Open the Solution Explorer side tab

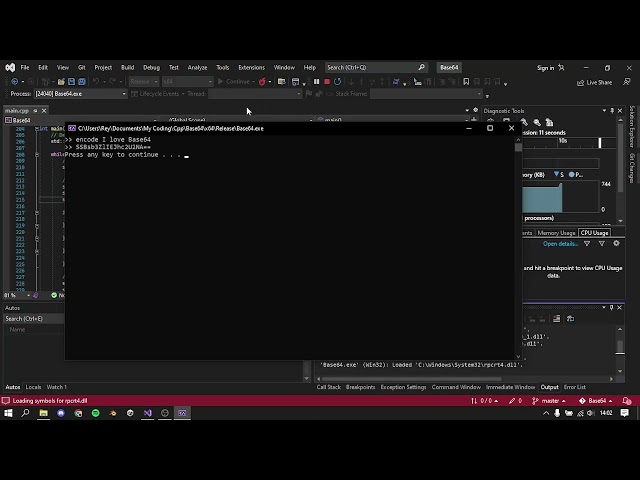coord(632,127)
